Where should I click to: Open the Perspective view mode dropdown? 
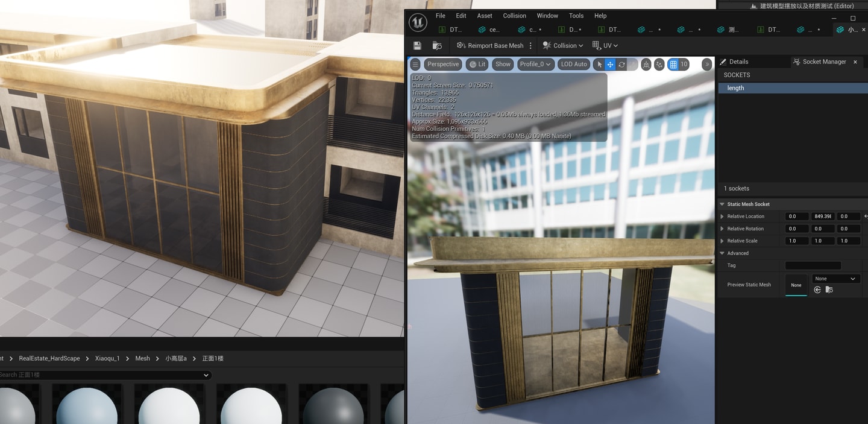click(443, 64)
